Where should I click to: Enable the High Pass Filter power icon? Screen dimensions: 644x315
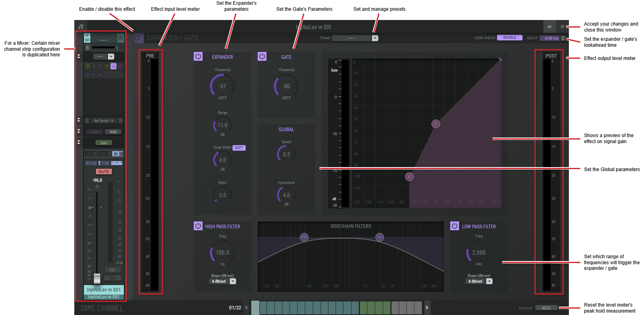pos(198,226)
